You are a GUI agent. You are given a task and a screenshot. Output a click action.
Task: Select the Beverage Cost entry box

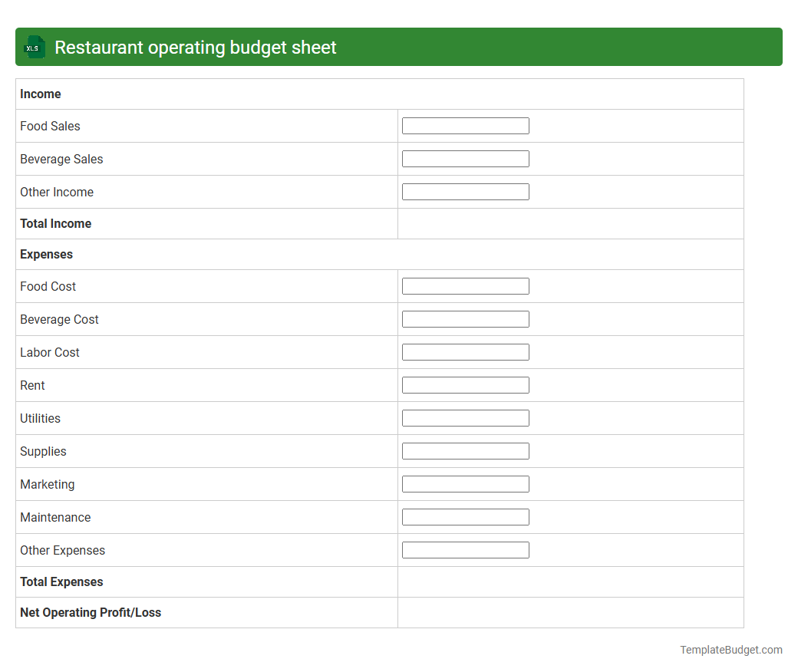(465, 318)
